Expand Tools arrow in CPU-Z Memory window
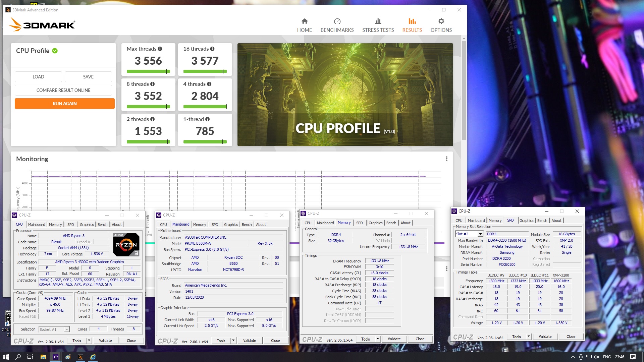This screenshot has height=362, width=644. pos(378,339)
